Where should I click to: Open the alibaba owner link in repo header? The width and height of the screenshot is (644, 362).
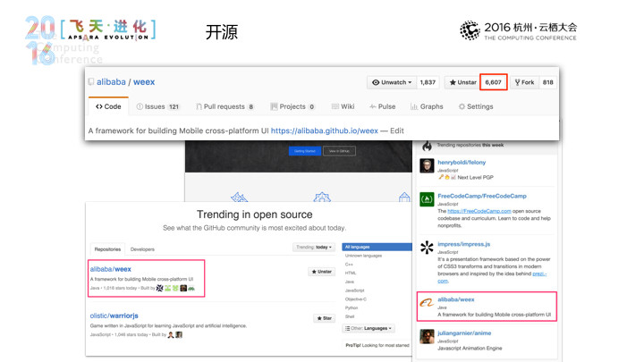111,81
